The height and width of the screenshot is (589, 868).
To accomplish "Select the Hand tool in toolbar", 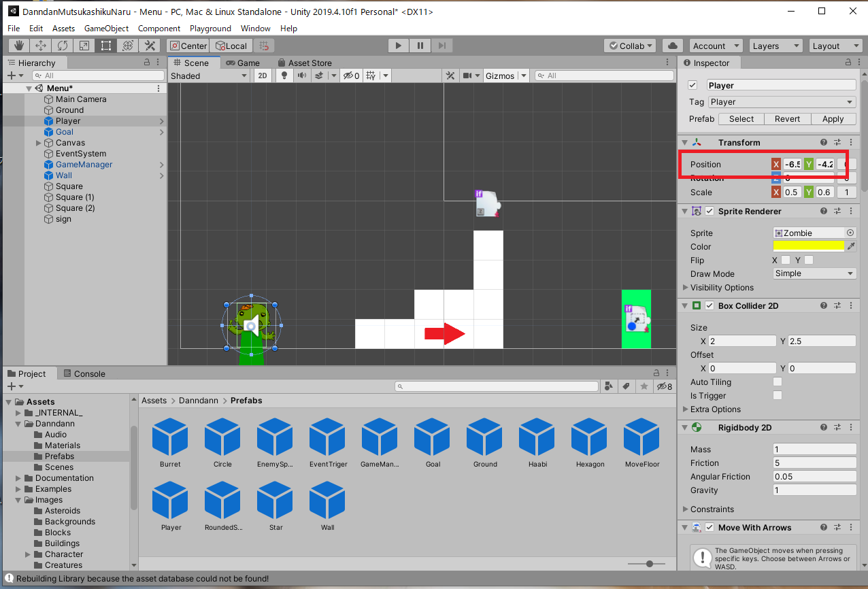I will (x=19, y=46).
